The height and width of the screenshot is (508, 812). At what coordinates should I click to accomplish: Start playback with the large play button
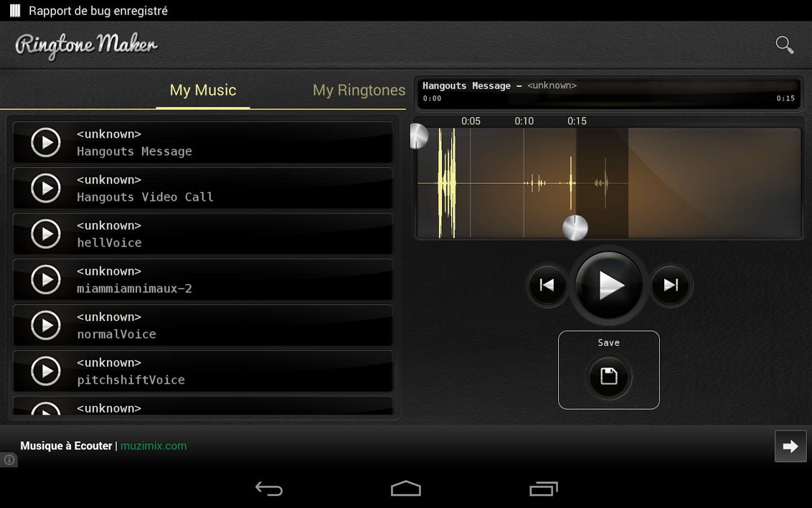[x=609, y=285]
